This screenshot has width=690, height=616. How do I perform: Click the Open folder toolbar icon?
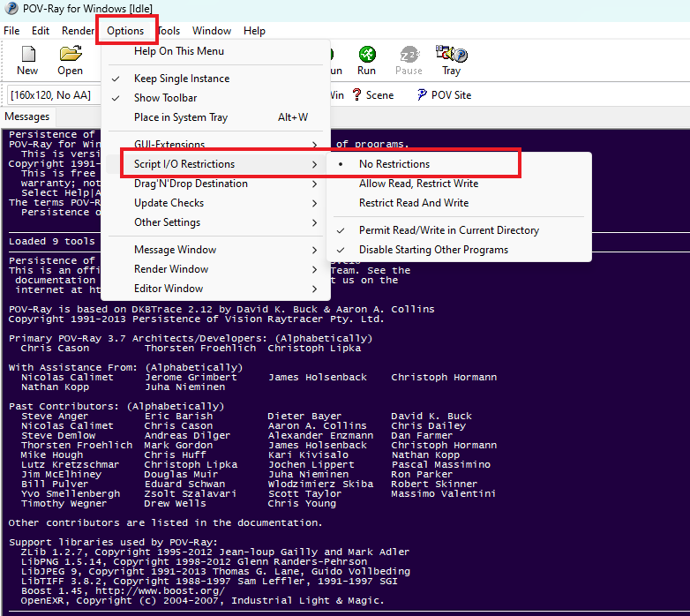coord(71,53)
